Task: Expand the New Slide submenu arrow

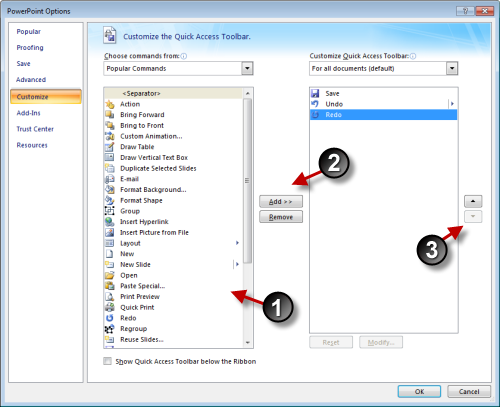Action: [x=237, y=264]
